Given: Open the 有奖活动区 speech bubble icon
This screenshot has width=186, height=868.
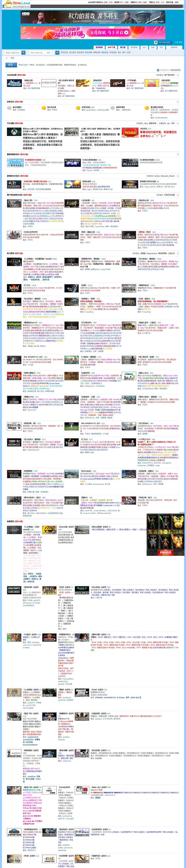Looking at the screenshot, I should point(78,108).
